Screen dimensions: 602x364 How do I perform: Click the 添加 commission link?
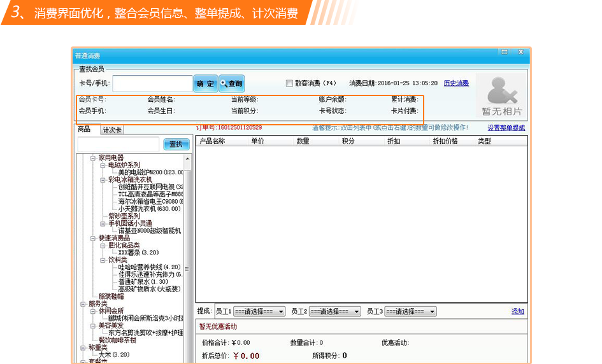pyautogui.click(x=517, y=311)
